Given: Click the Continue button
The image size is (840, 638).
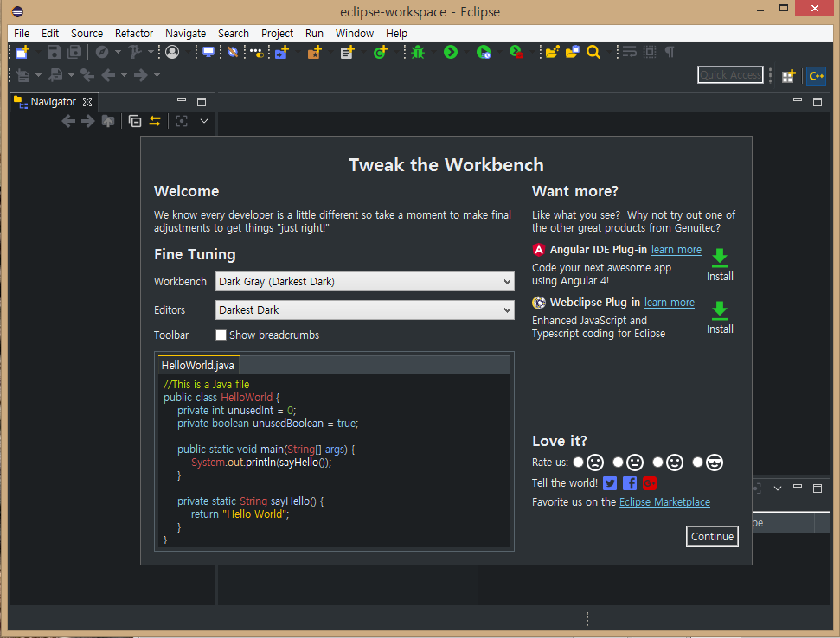Looking at the screenshot, I should 712,536.
